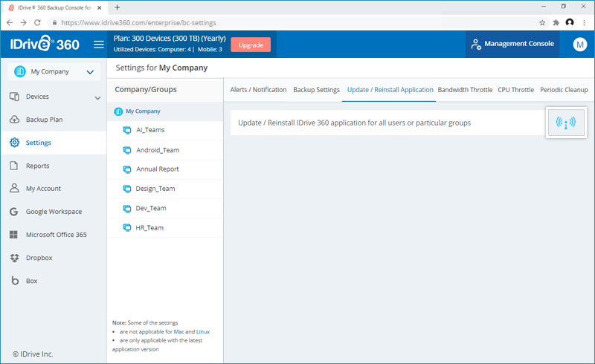The image size is (595, 364).
Task: Click the orange Upgrade button
Action: pos(251,45)
